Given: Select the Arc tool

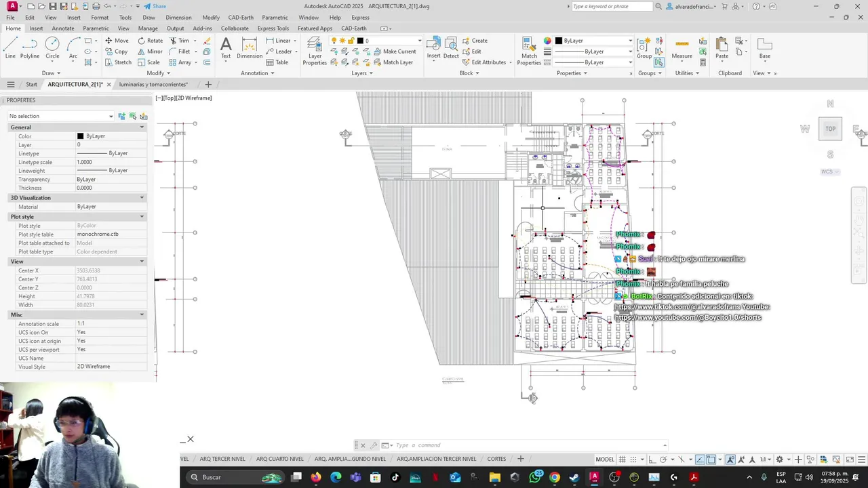Looking at the screenshot, I should [x=73, y=47].
